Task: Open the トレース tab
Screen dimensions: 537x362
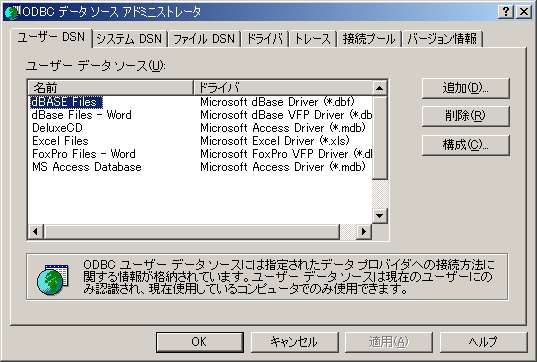Action: tap(313, 39)
